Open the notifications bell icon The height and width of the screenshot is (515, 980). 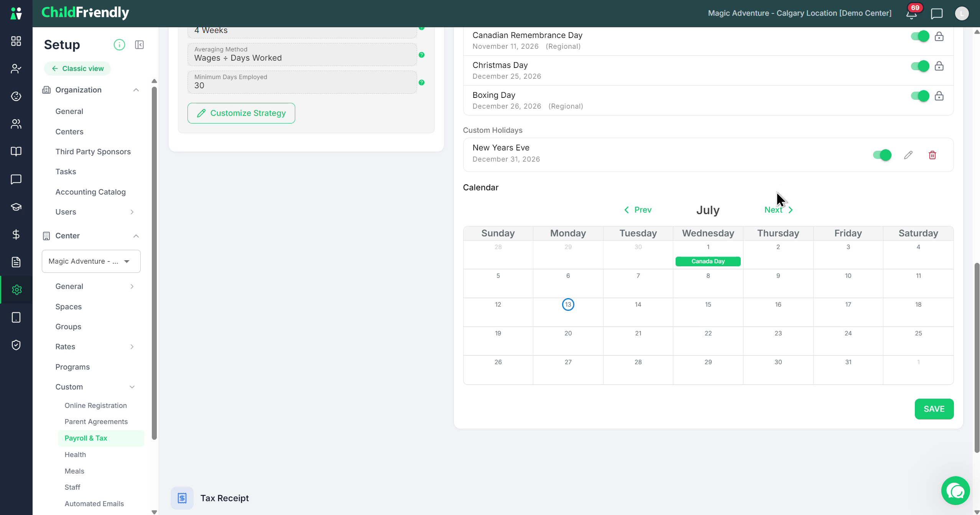pos(911,14)
